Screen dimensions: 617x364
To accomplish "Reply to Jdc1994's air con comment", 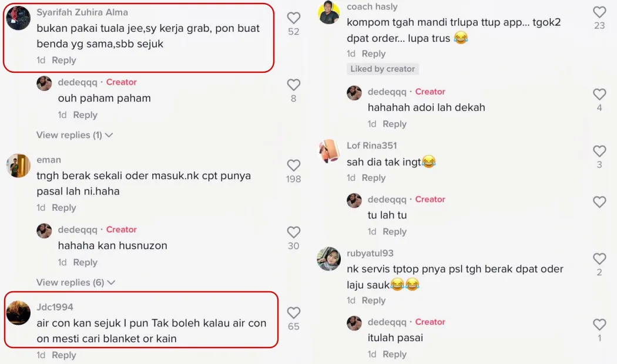I will (63, 355).
